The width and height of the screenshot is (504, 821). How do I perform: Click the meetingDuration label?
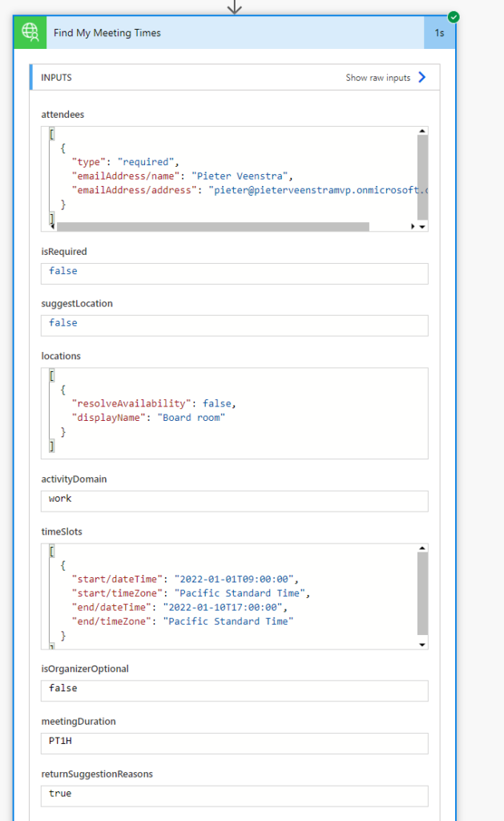pyautogui.click(x=79, y=722)
